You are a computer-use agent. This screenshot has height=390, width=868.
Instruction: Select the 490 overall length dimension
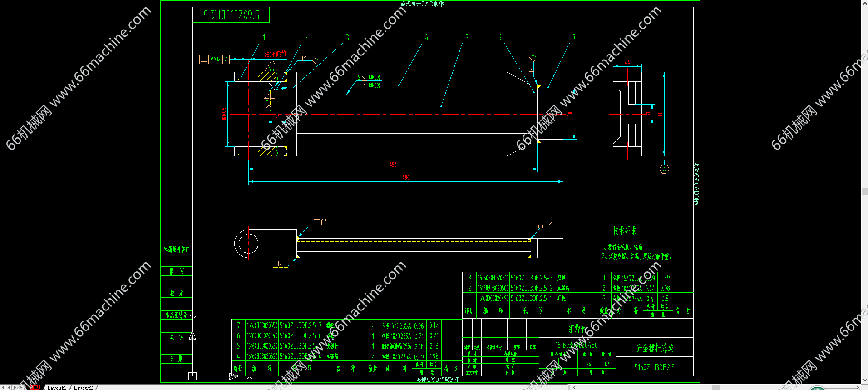406,177
